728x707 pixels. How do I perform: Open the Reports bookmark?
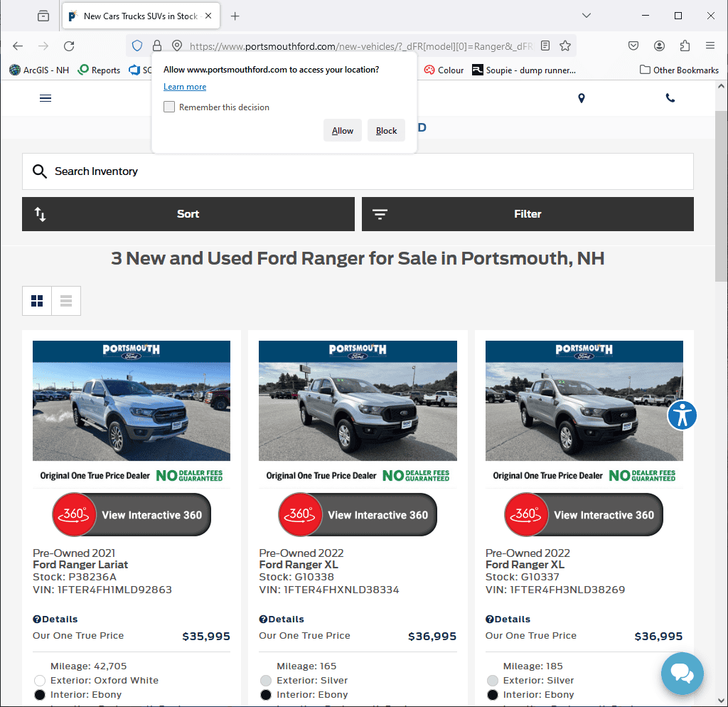[99, 70]
